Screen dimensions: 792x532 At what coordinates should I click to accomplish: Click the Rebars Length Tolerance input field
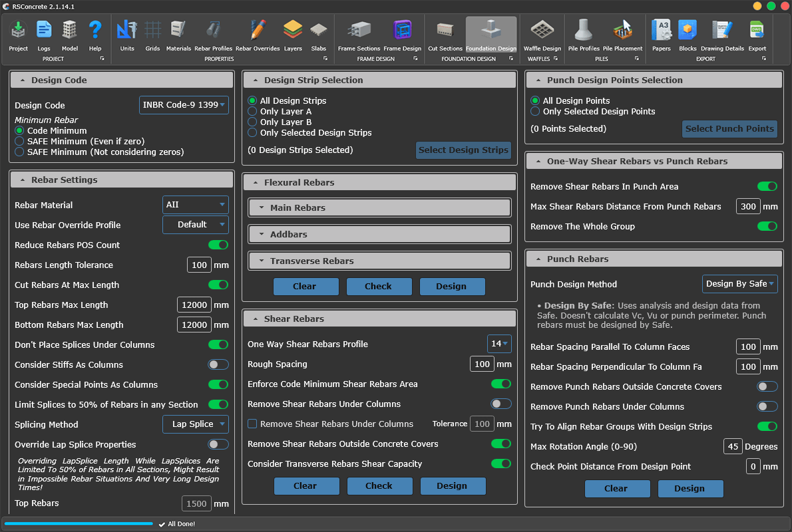199,265
